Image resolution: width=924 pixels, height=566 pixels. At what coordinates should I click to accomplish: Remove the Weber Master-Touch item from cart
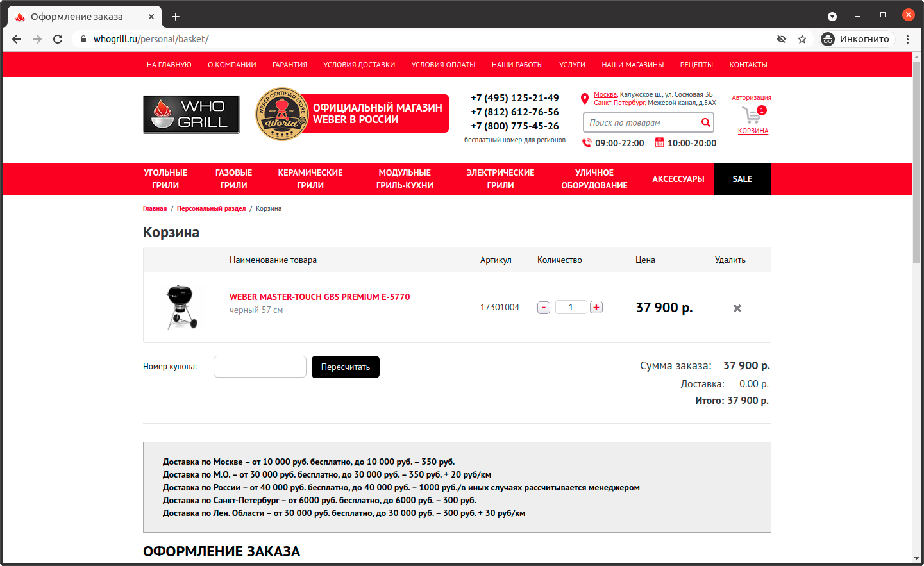(x=737, y=308)
